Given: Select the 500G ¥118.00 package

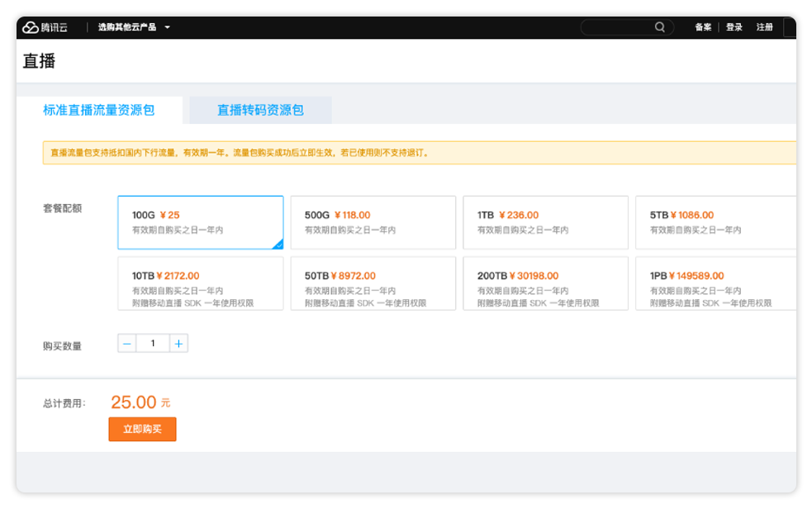Looking at the screenshot, I should [x=373, y=222].
